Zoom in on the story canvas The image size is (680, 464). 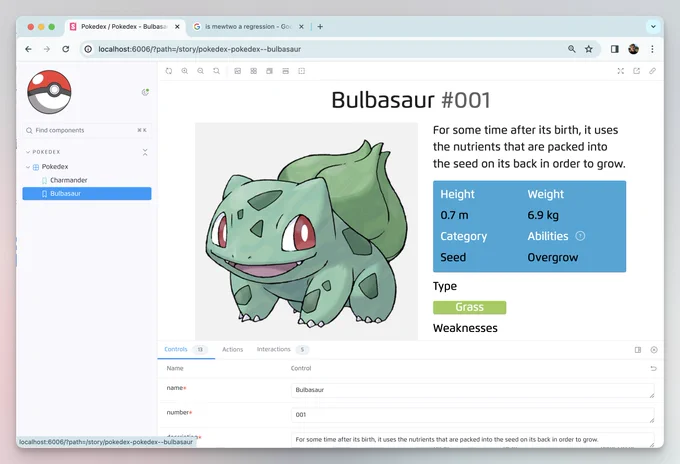tap(185, 71)
